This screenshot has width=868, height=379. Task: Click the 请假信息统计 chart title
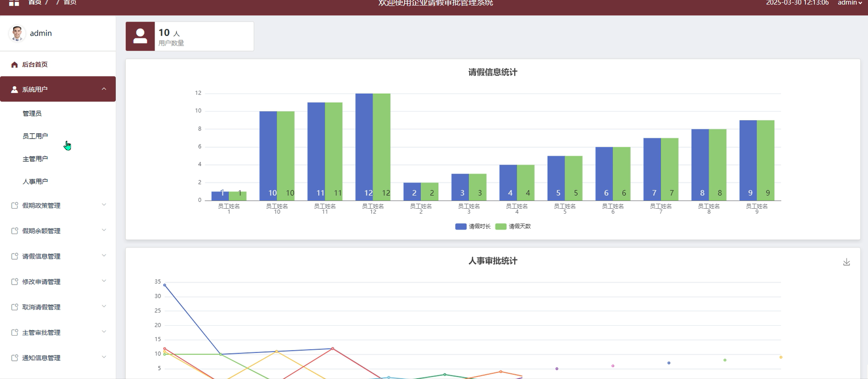pyautogui.click(x=493, y=72)
